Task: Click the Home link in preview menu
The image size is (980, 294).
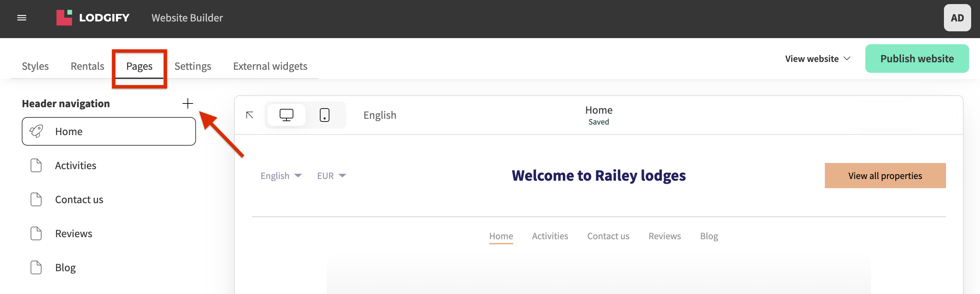Action: pyautogui.click(x=501, y=236)
